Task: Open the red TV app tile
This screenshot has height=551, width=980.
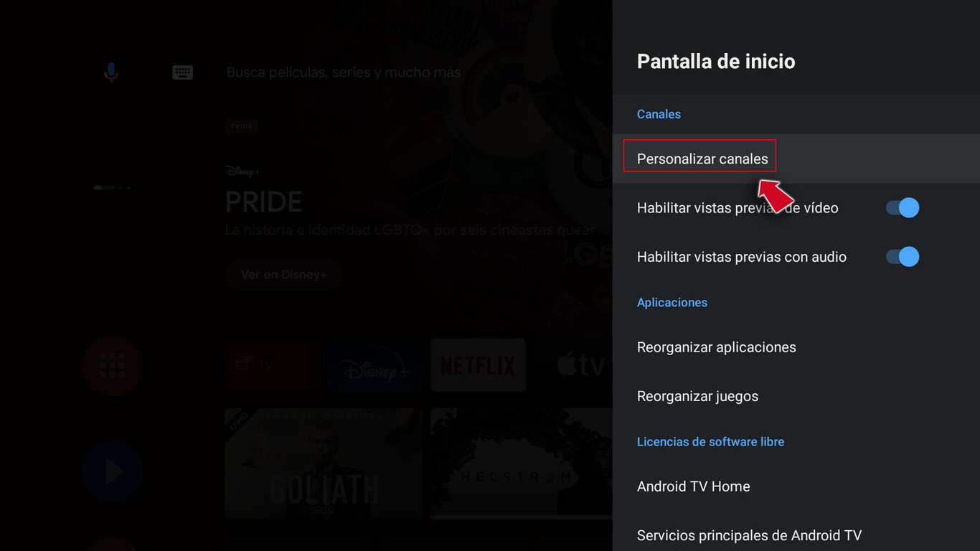Action: point(272,365)
